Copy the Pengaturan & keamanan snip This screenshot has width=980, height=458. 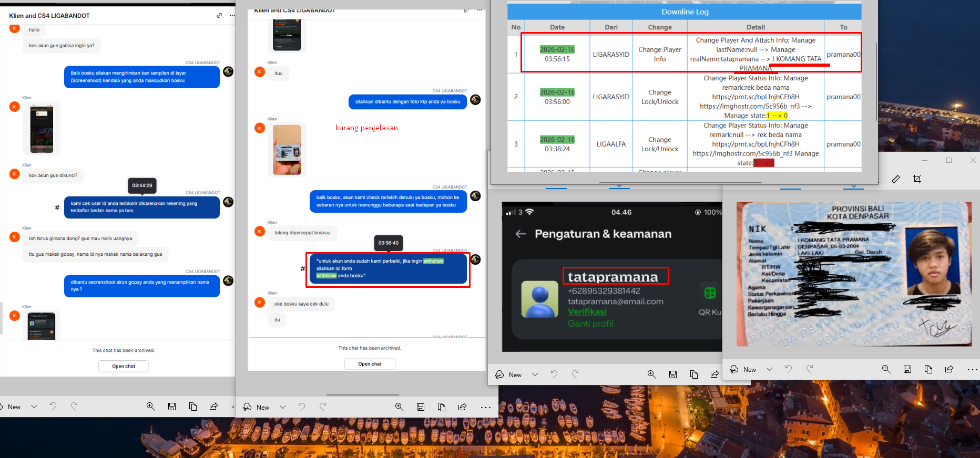694,374
